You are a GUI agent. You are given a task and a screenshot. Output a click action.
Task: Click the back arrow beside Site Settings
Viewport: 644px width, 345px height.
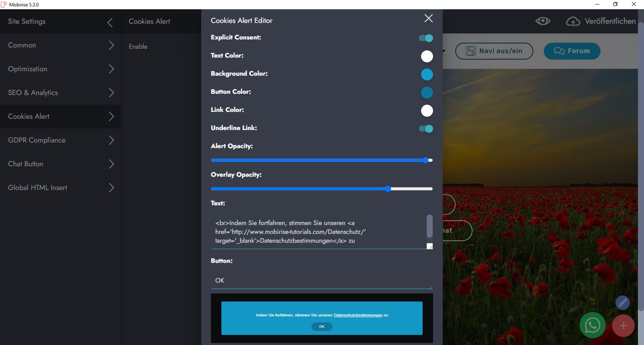tap(110, 23)
